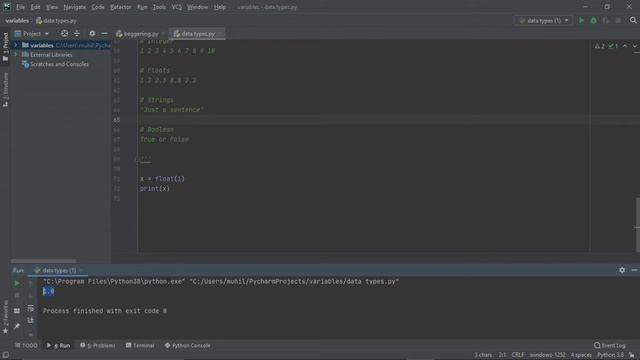The width and height of the screenshot is (640, 360).
Task: Open run configuration dropdown data types (1)
Action: [544, 20]
